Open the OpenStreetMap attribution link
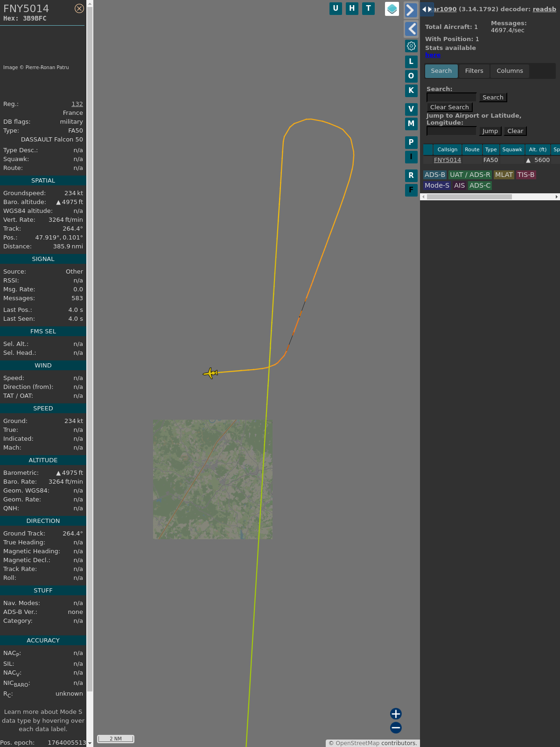The width and height of the screenshot is (560, 747). [x=357, y=743]
